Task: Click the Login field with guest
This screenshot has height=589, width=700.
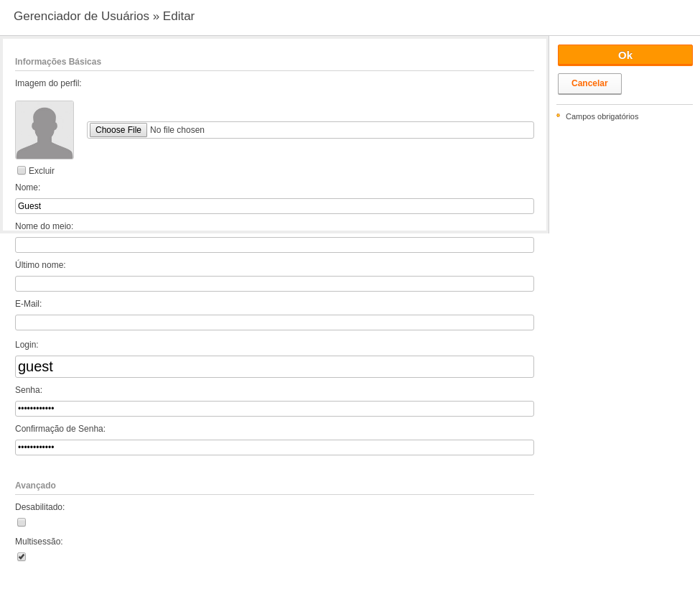Action: [274, 366]
